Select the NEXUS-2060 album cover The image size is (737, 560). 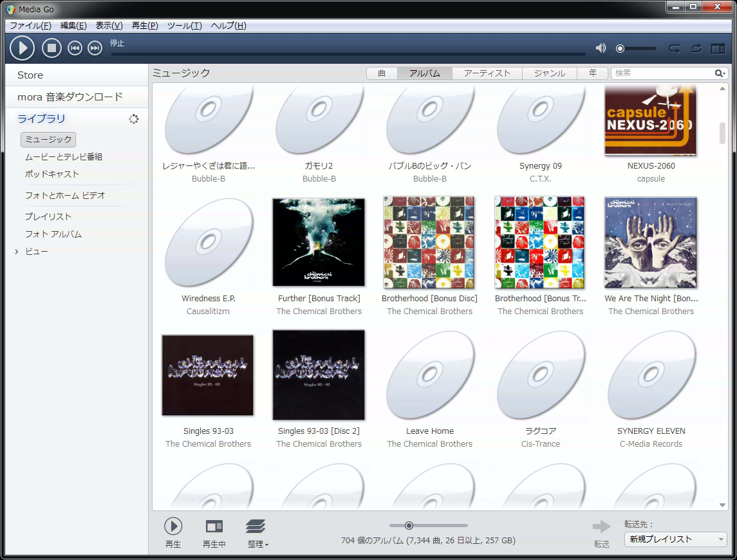pyautogui.click(x=650, y=120)
